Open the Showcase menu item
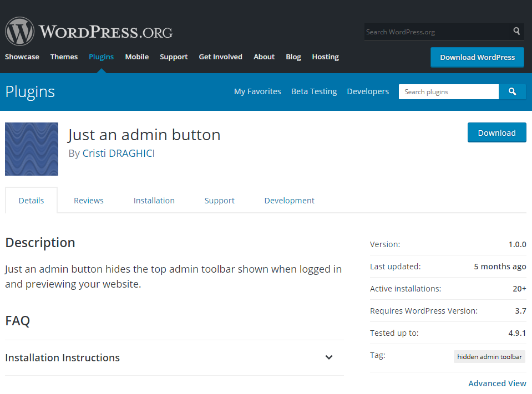The image size is (532, 394). [x=22, y=57]
